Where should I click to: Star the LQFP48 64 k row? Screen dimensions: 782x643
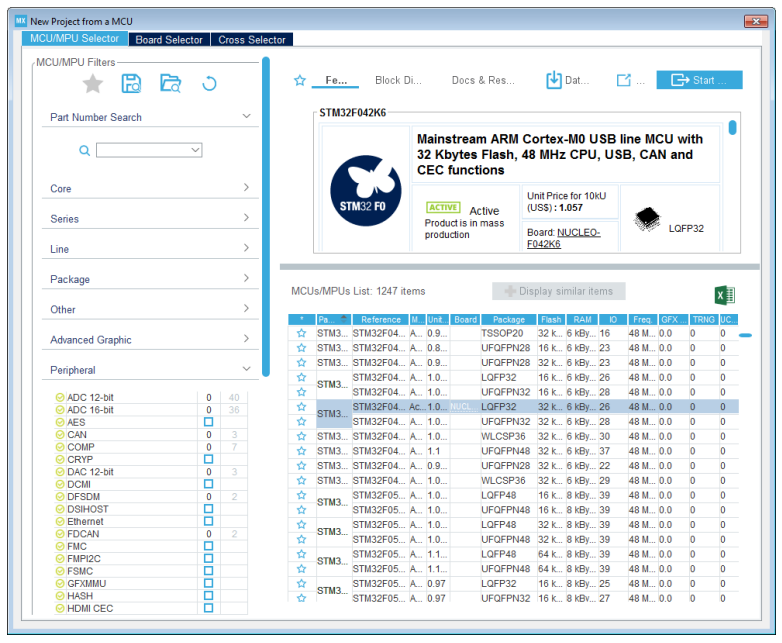(301, 554)
